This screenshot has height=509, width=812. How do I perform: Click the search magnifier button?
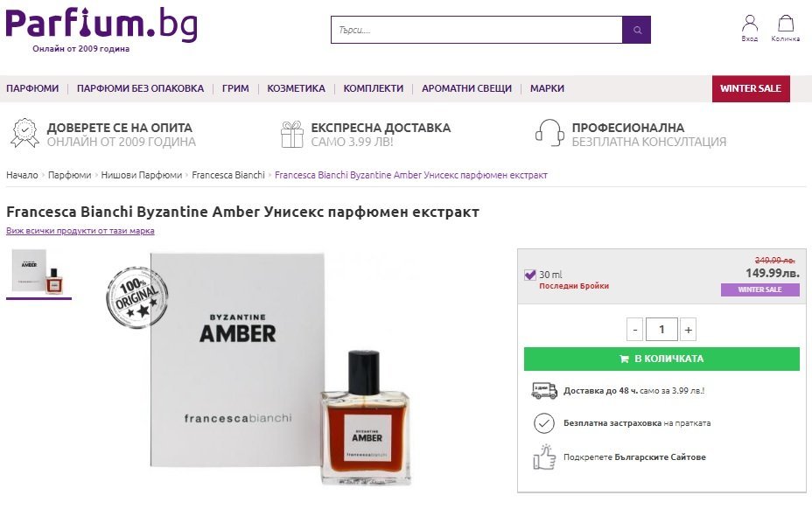tap(636, 30)
